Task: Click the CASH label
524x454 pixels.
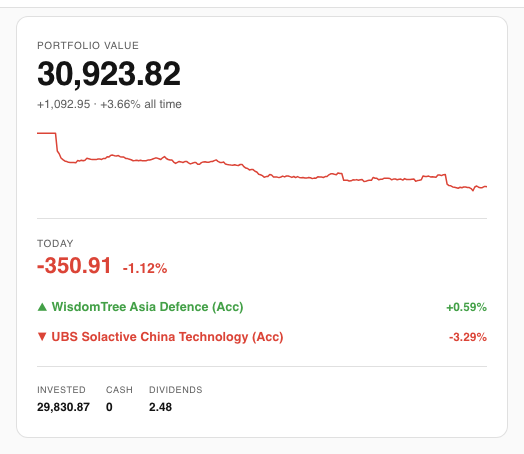Action: (x=119, y=390)
